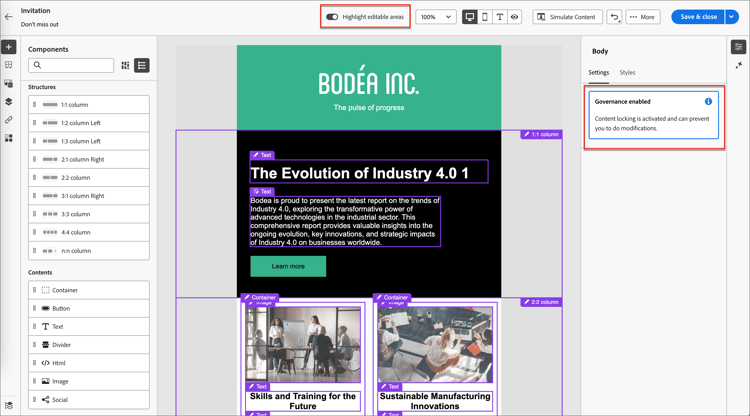Select the 1:3 column Left structure
This screenshot has height=416, width=750.
point(89,141)
